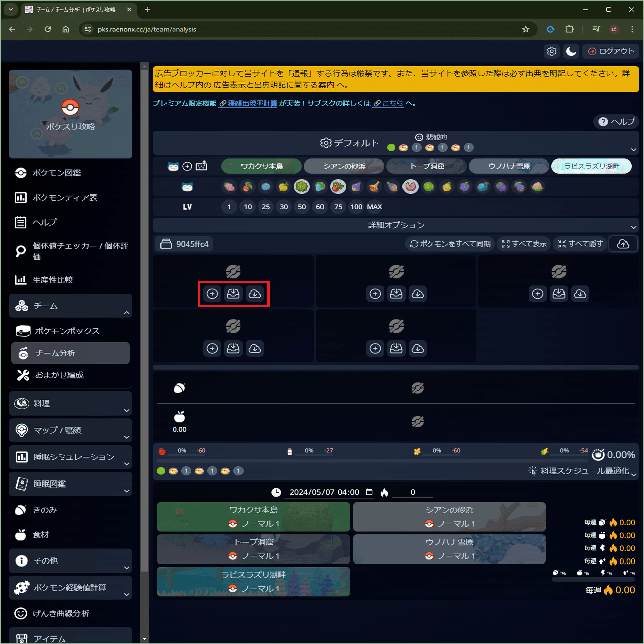Select the トープ洞窟 area tab
This screenshot has width=644, height=644.
[427, 166]
